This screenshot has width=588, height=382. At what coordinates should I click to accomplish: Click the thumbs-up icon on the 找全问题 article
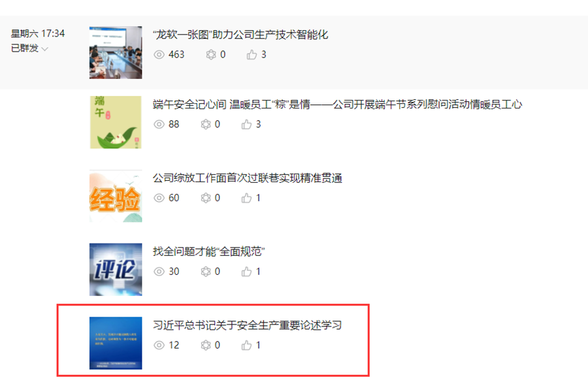246,272
